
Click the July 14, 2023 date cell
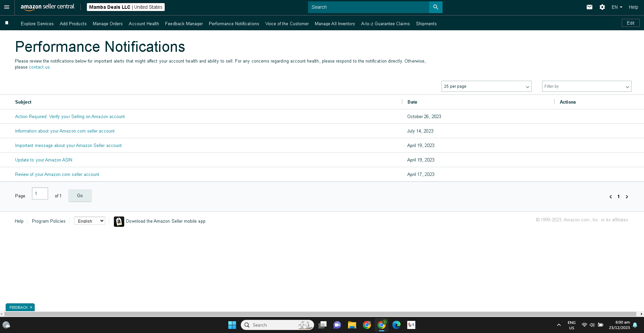[420, 131]
